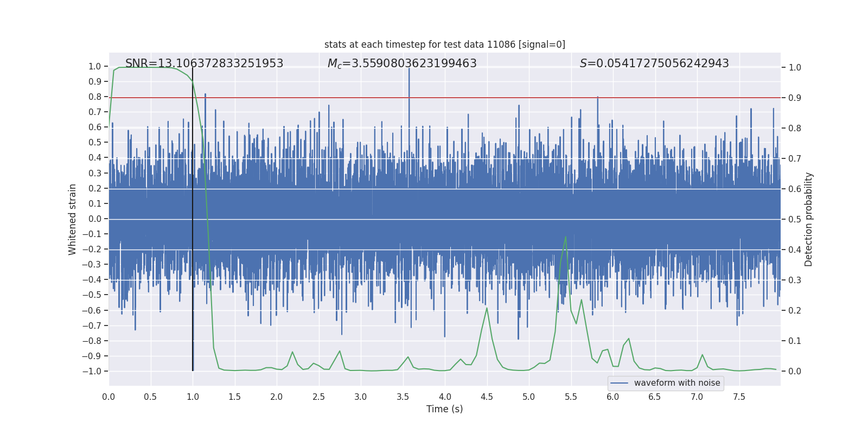Click the chirp mass Mc annotation

402,63
